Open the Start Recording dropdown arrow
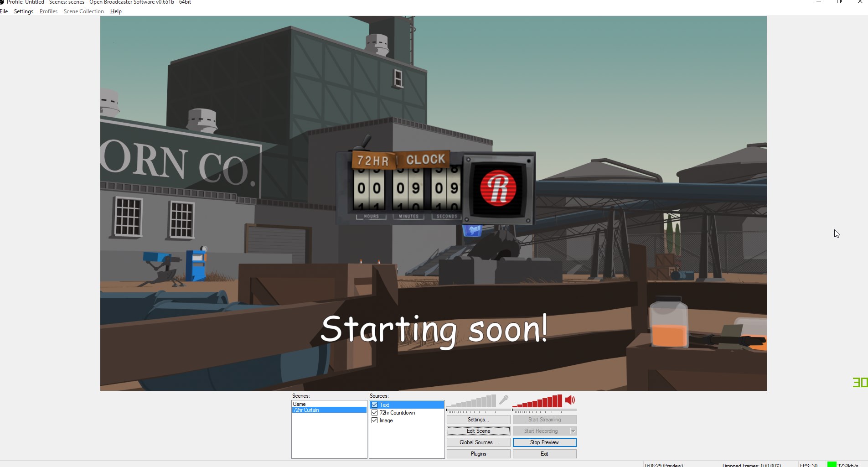868x467 pixels. click(x=573, y=431)
